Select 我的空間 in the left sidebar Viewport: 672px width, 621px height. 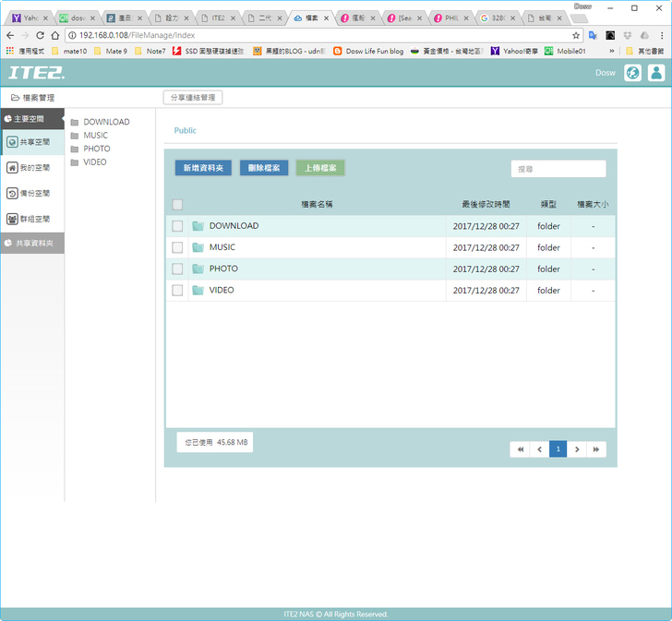(32, 168)
